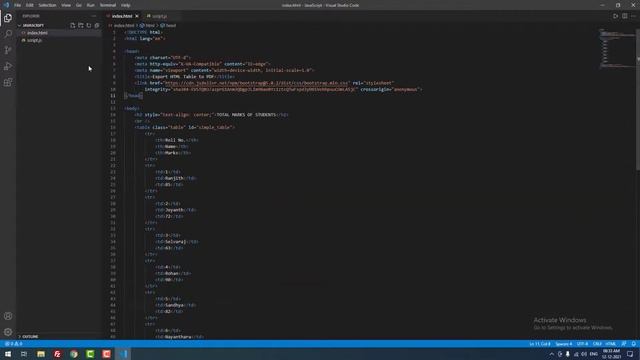The image size is (640, 360).
Task: Click the volume icon in system tray
Action: tap(584, 354)
